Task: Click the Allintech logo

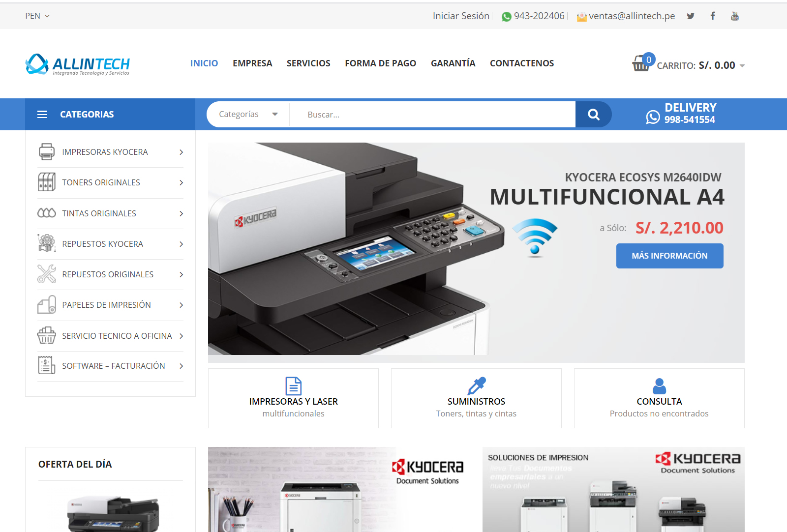Action: click(78, 64)
